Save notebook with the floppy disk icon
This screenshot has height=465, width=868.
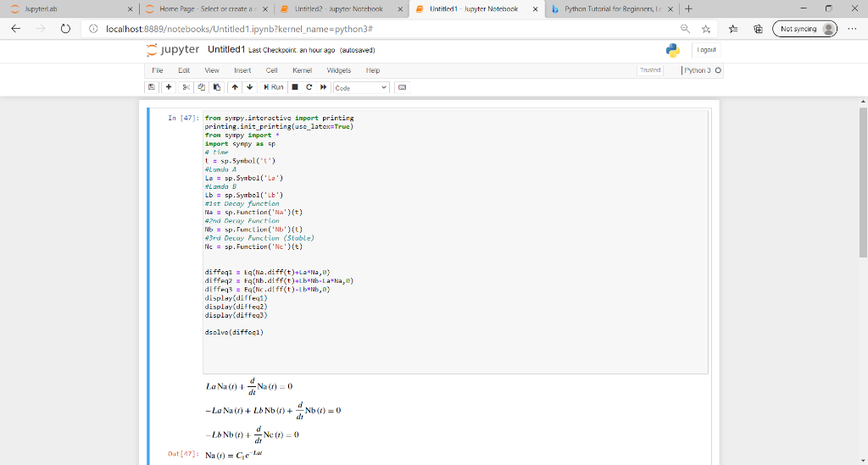point(152,87)
